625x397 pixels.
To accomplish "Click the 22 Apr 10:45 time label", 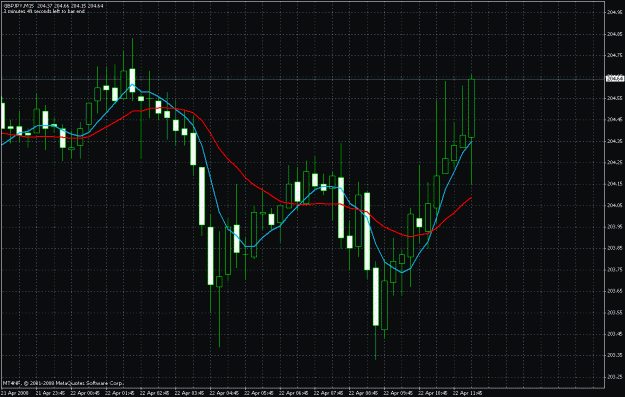I will point(433,393).
